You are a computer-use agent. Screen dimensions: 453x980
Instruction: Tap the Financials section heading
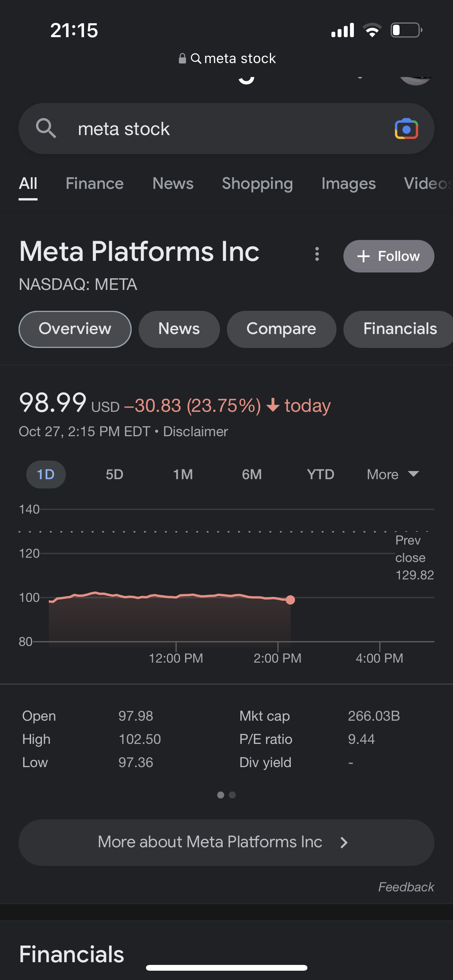[72, 954]
